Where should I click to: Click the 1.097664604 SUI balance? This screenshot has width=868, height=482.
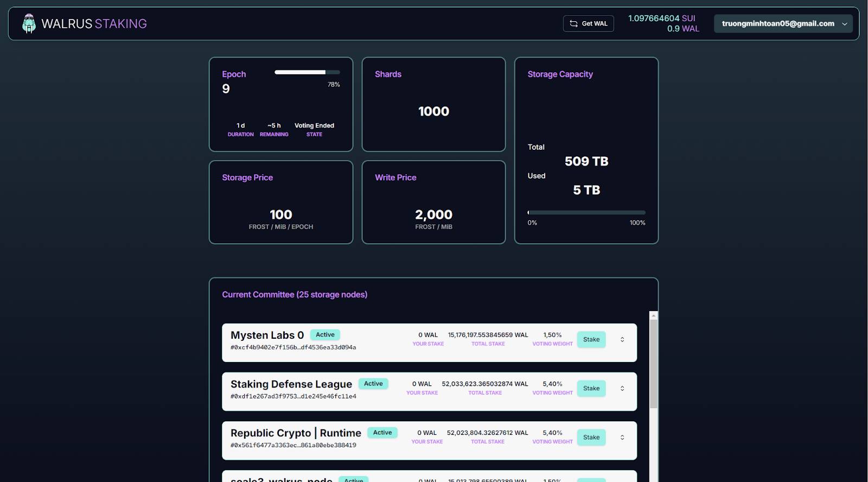coord(661,18)
